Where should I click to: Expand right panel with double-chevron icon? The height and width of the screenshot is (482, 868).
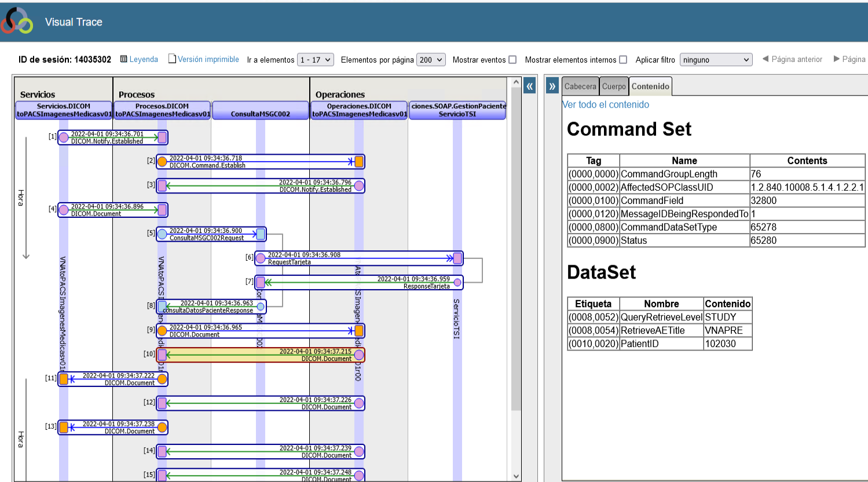coord(552,86)
